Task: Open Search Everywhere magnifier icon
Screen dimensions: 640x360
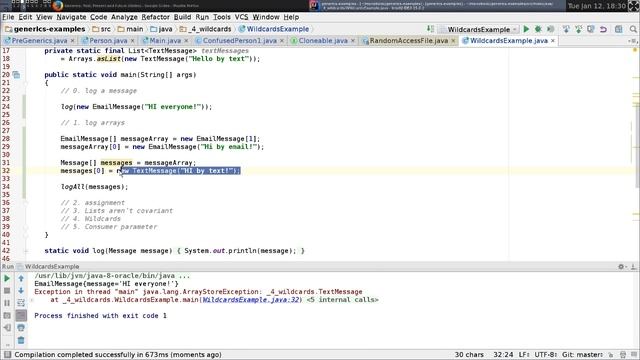Action: tap(633, 29)
